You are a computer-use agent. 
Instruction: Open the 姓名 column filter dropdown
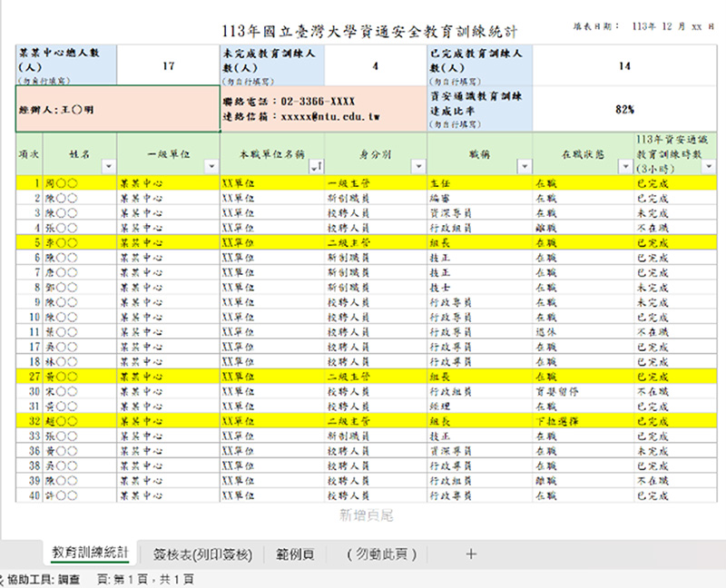click(109, 167)
